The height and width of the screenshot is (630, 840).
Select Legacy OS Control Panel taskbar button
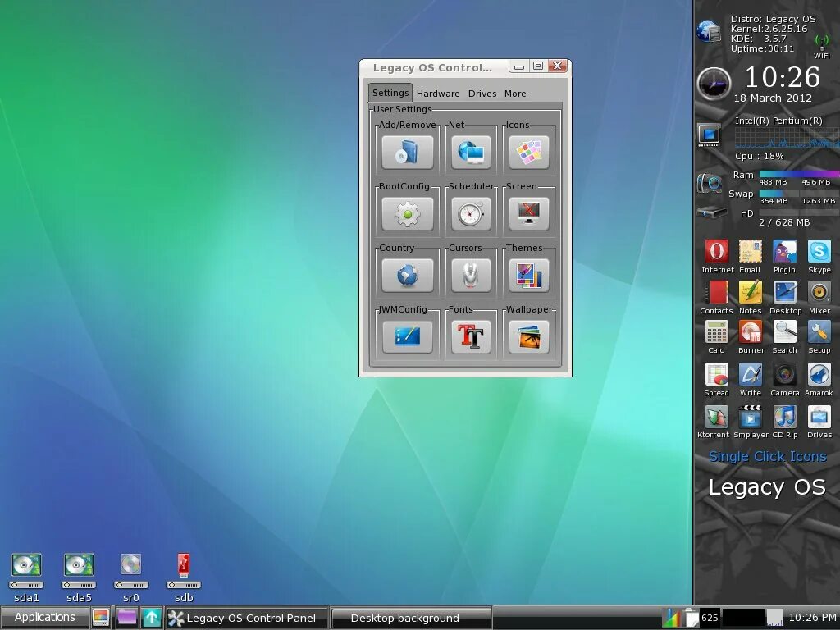pos(246,618)
